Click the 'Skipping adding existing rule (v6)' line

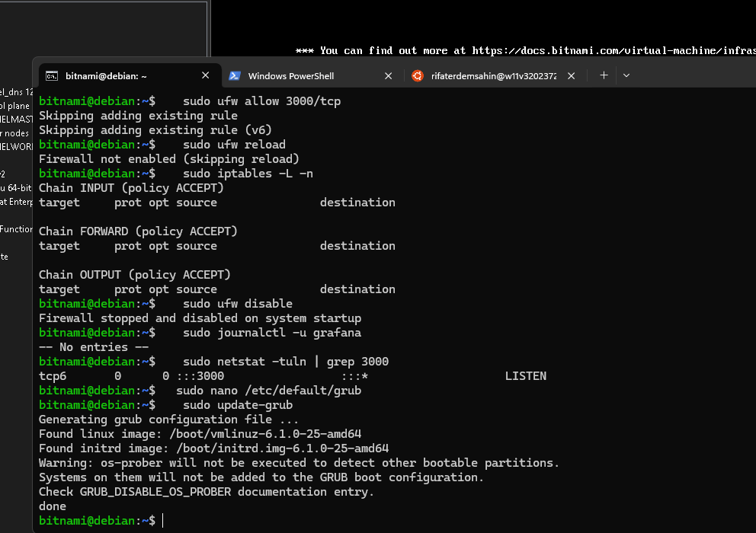click(155, 130)
